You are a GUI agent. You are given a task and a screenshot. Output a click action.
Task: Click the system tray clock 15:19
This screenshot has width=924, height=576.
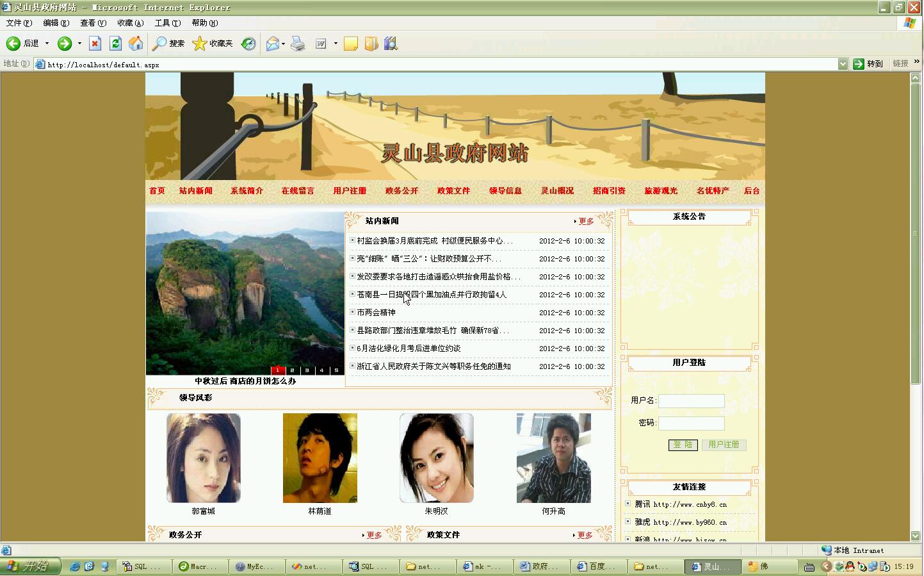point(904,567)
